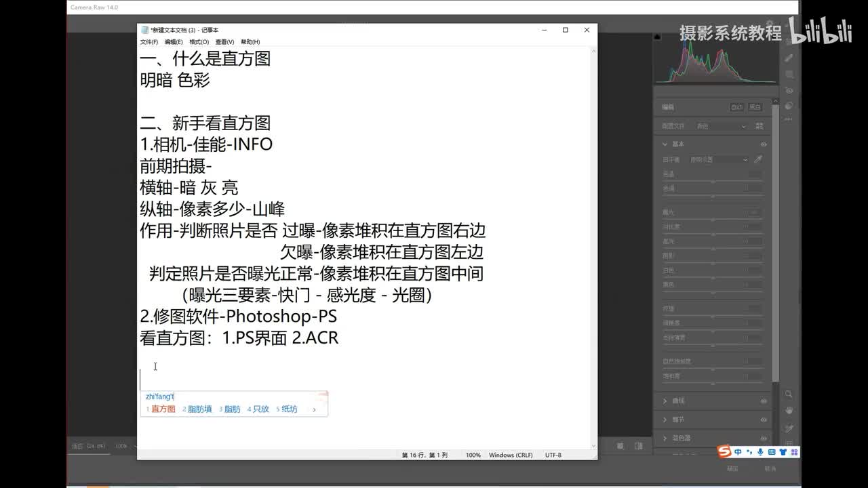Click the 100% zoom status in Notepad
Viewport: 868px width, 488px height.
(473, 455)
